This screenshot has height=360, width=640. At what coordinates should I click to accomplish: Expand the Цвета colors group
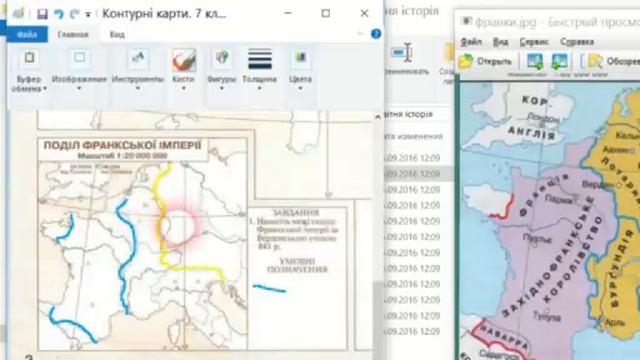[x=300, y=70]
